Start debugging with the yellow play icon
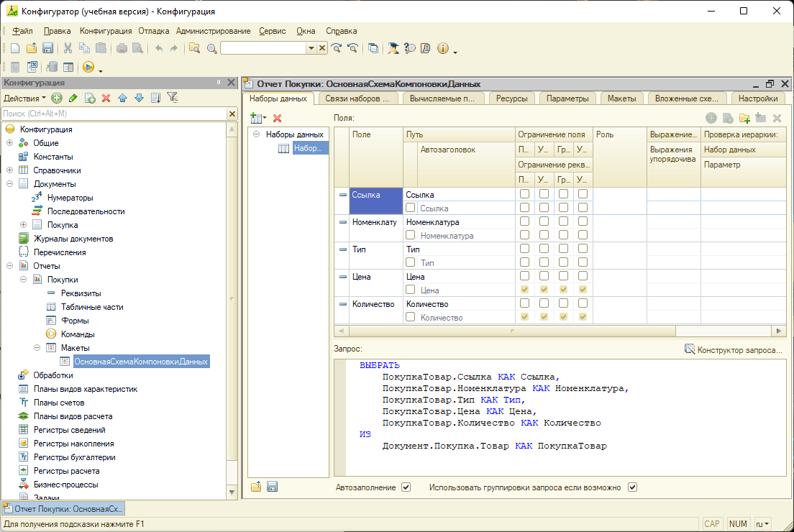Screen dimensions: 794x532 pos(88,67)
